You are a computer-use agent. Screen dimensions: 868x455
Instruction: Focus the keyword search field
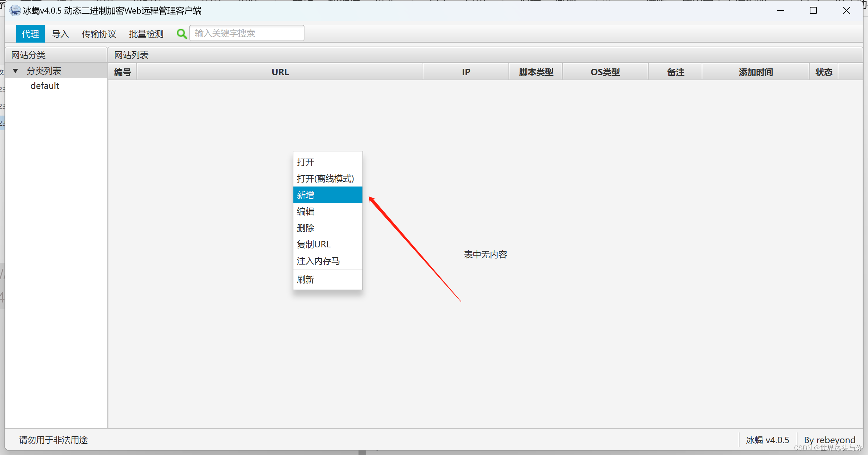247,33
